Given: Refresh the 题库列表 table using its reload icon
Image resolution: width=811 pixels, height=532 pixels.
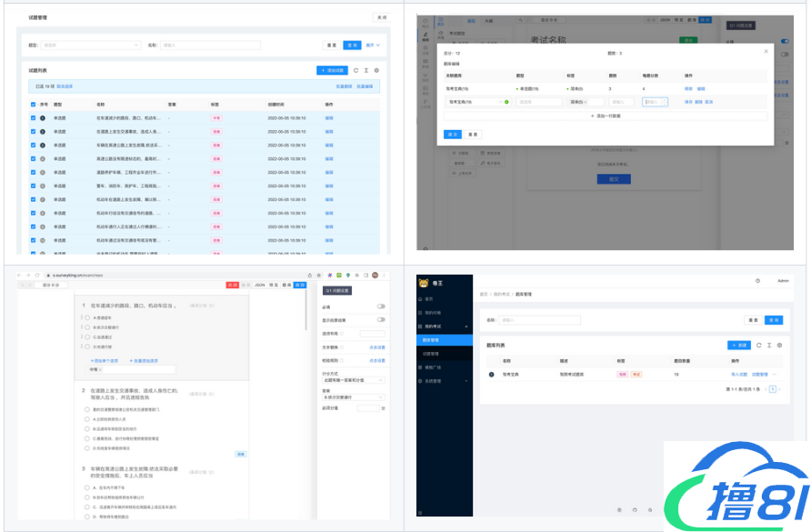Looking at the screenshot, I should point(758,346).
